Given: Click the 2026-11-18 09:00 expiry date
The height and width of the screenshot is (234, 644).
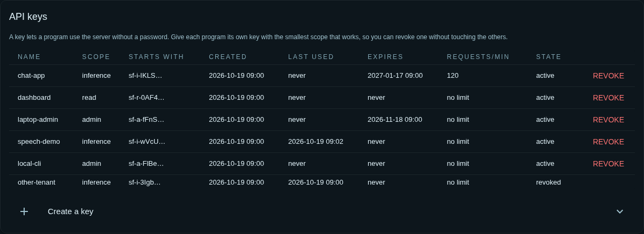Looking at the screenshot, I should [x=395, y=120].
